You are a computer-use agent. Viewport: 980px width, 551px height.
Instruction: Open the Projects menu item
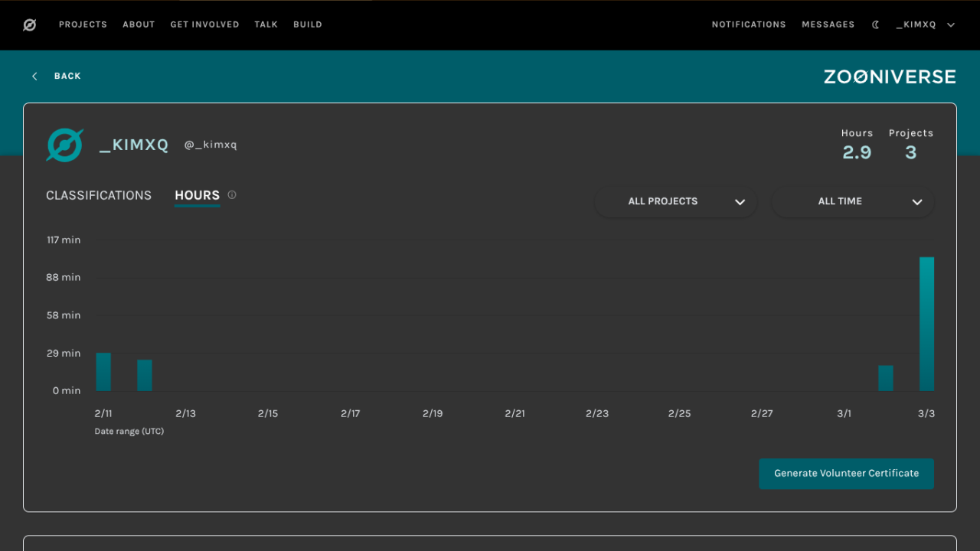tap(83, 25)
